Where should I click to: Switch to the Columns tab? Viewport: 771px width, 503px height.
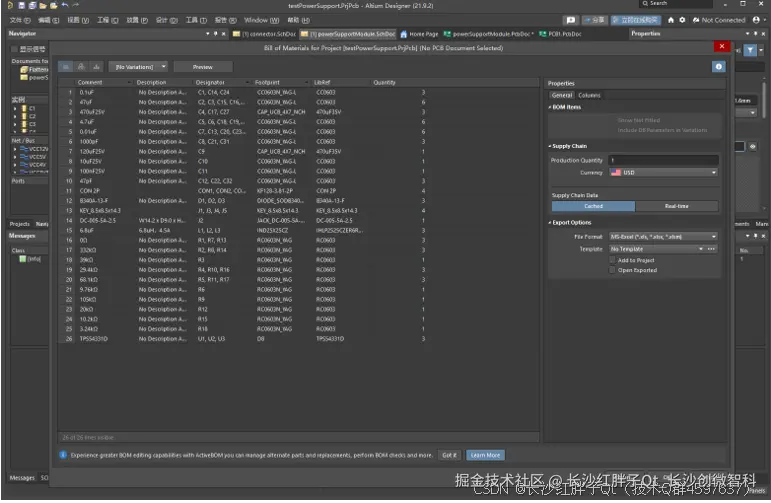pyautogui.click(x=589, y=95)
